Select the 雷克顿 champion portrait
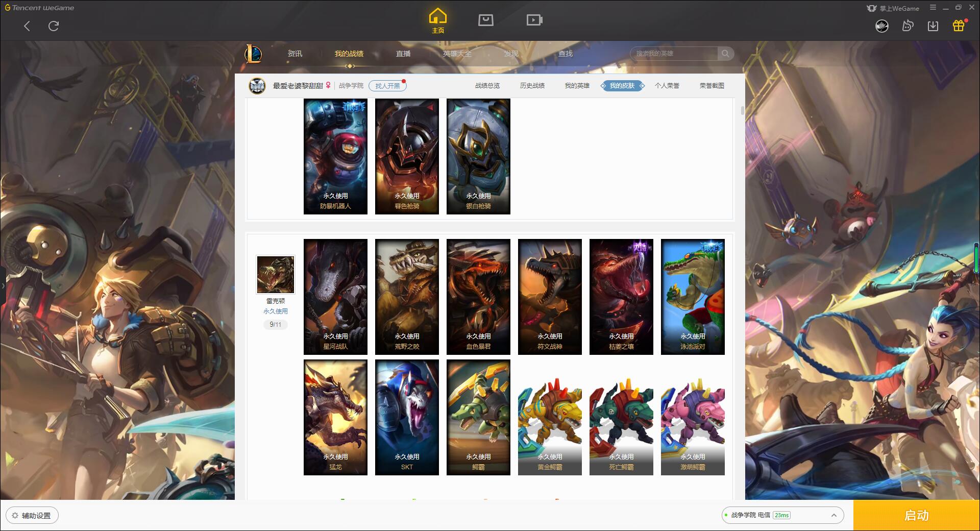The image size is (980, 531). (x=276, y=275)
